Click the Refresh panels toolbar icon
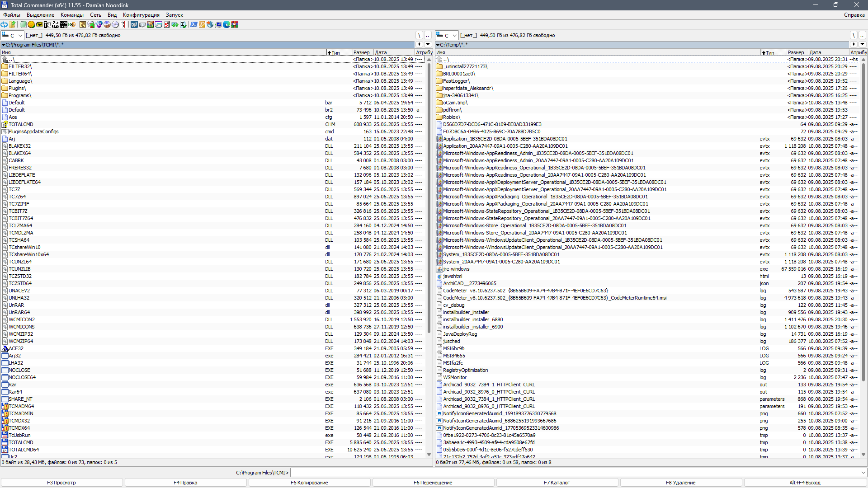 point(4,24)
